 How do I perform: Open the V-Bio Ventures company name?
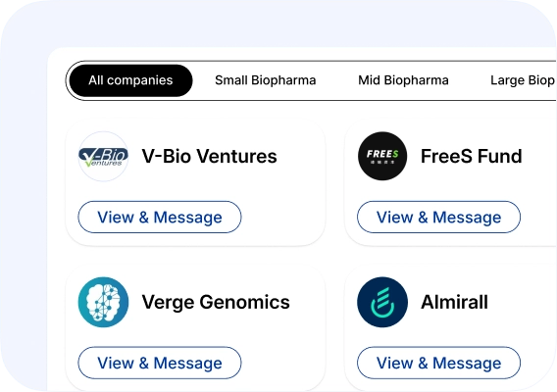pyautogui.click(x=209, y=156)
